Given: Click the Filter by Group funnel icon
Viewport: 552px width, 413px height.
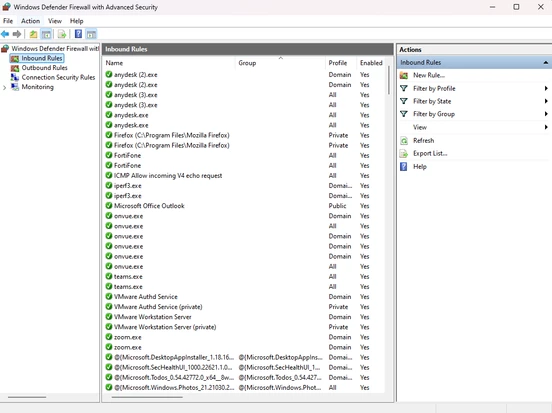Looking at the screenshot, I should tap(404, 114).
